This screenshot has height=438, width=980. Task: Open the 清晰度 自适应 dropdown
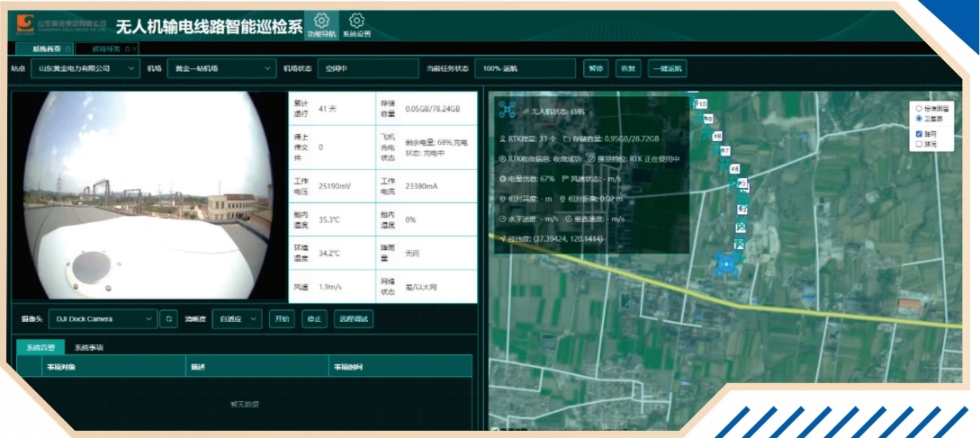237,318
